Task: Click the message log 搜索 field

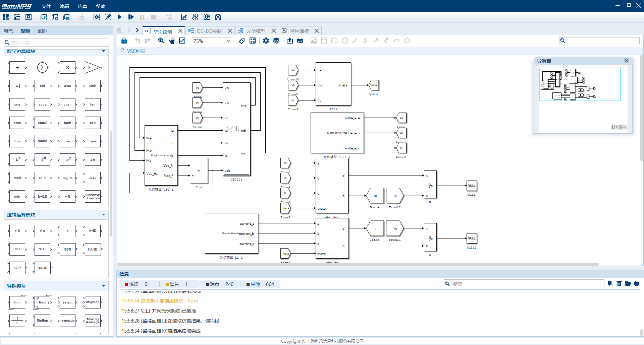Action: [524, 284]
